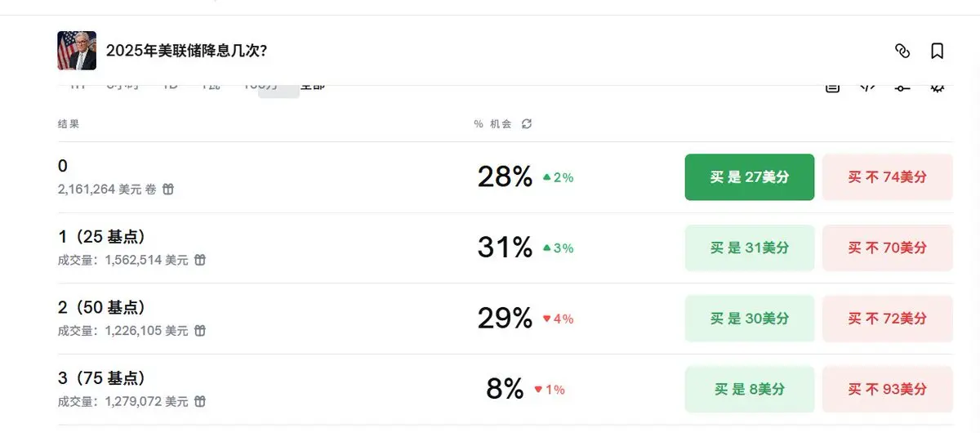This screenshot has width=980, height=433.
Task: Bookmark this Fed rate cut market
Action: [938, 51]
